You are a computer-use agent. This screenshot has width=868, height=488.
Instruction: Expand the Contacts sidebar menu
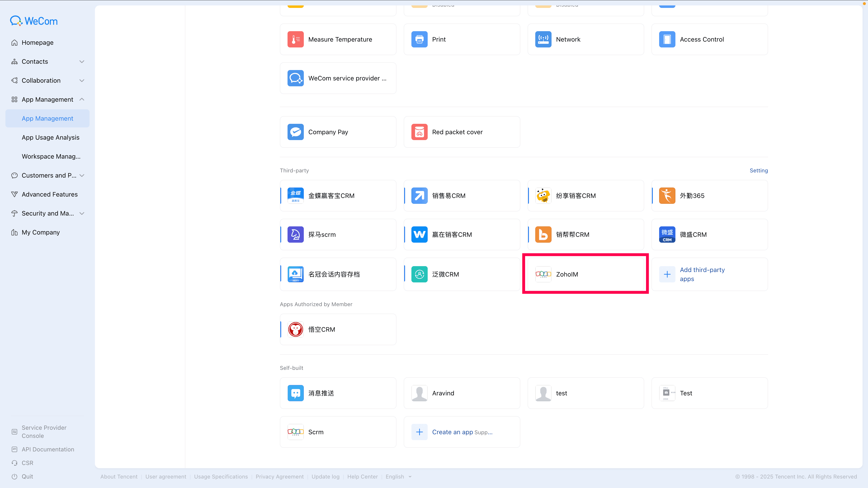pyautogui.click(x=82, y=62)
